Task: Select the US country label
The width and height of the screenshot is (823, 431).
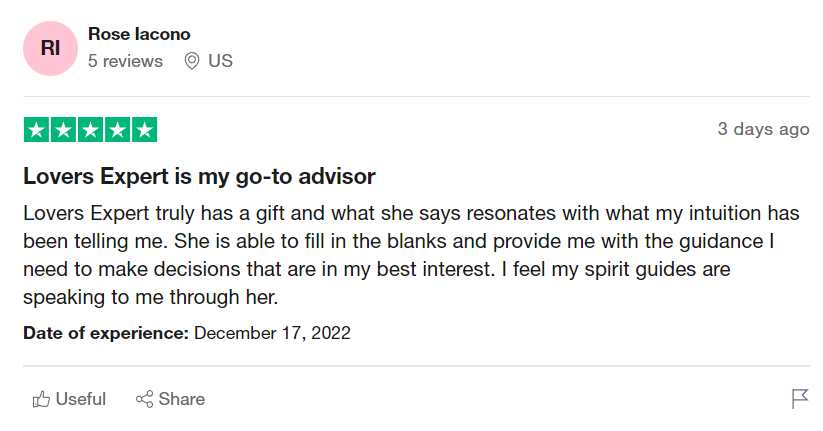Action: click(x=220, y=61)
